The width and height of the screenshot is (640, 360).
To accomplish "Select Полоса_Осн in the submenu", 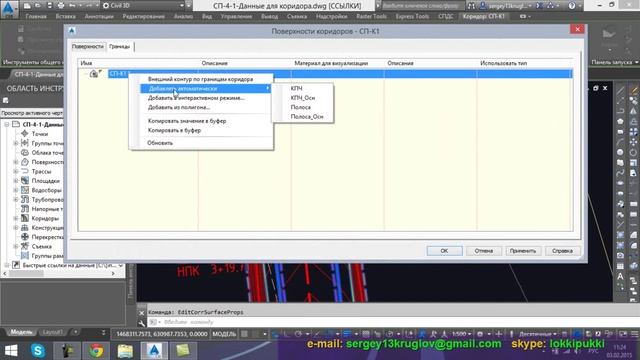I will pos(307,117).
